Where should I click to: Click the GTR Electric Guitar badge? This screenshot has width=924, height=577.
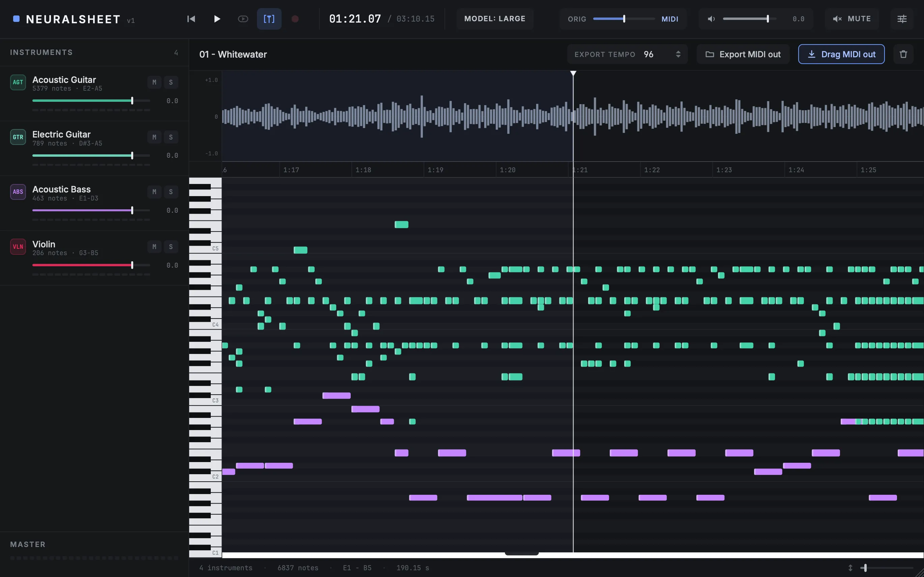(18, 138)
